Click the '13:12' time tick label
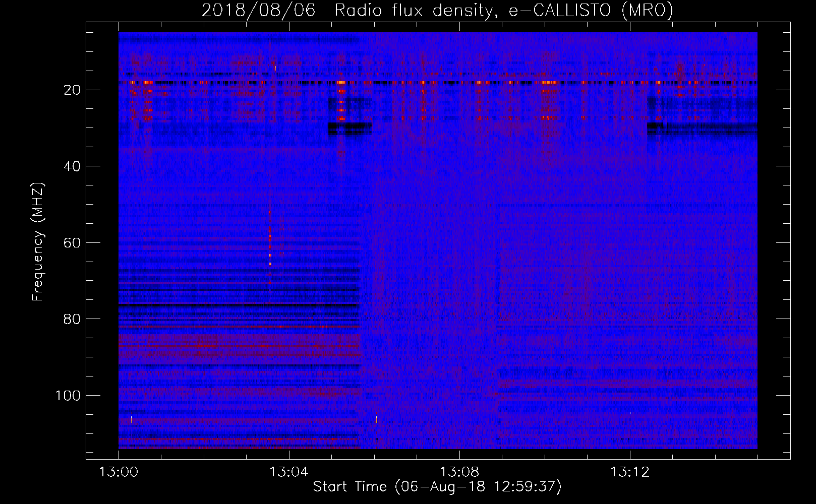This screenshot has height=504, width=816. (630, 472)
